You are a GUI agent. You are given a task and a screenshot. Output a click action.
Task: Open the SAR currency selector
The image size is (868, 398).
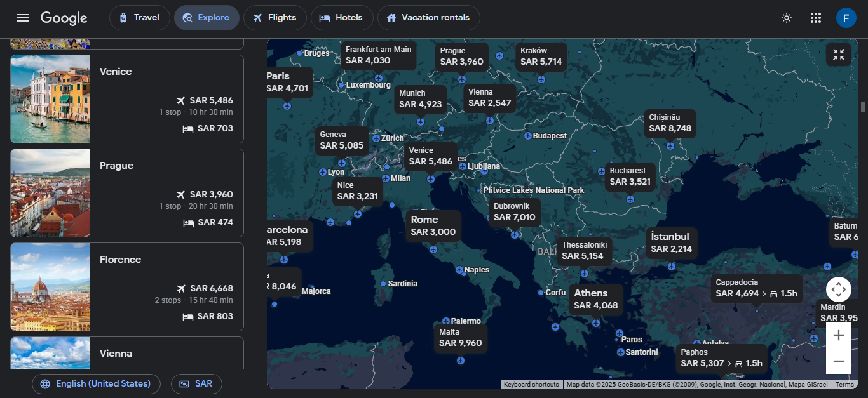[196, 384]
